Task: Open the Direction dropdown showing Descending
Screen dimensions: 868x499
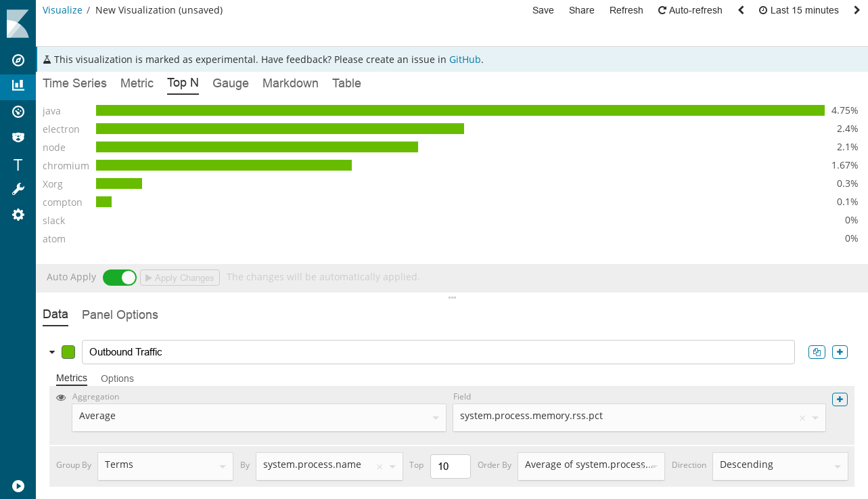Action: click(x=779, y=466)
